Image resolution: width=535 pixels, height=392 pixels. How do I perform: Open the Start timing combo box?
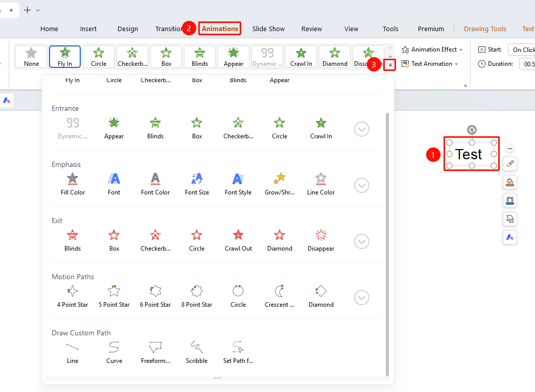522,50
